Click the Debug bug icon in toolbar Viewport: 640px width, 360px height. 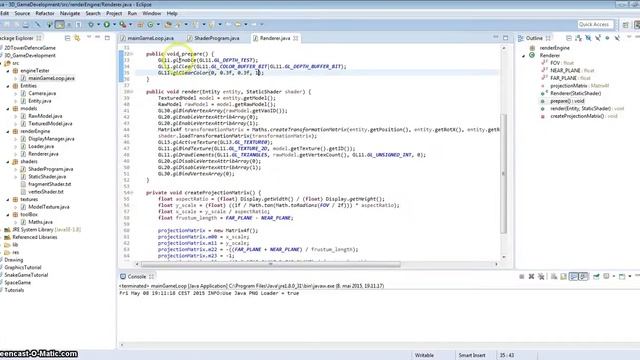91,24
